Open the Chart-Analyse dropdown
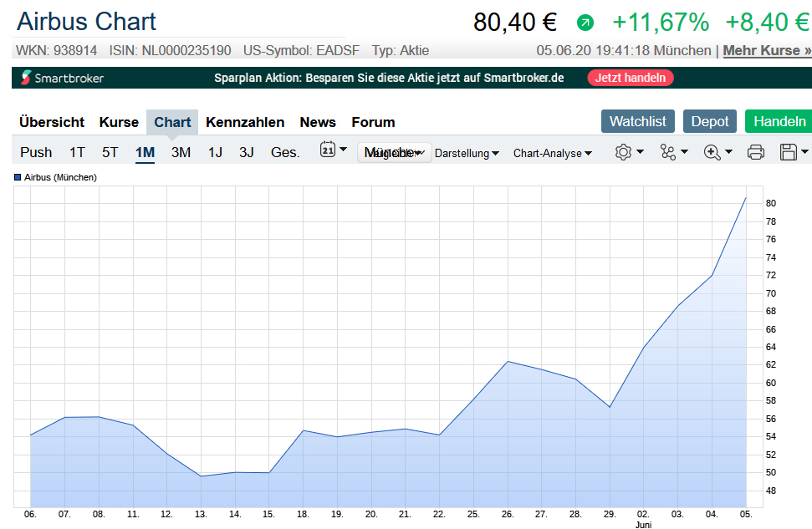Screen dimensions: 812x529 click(553, 153)
